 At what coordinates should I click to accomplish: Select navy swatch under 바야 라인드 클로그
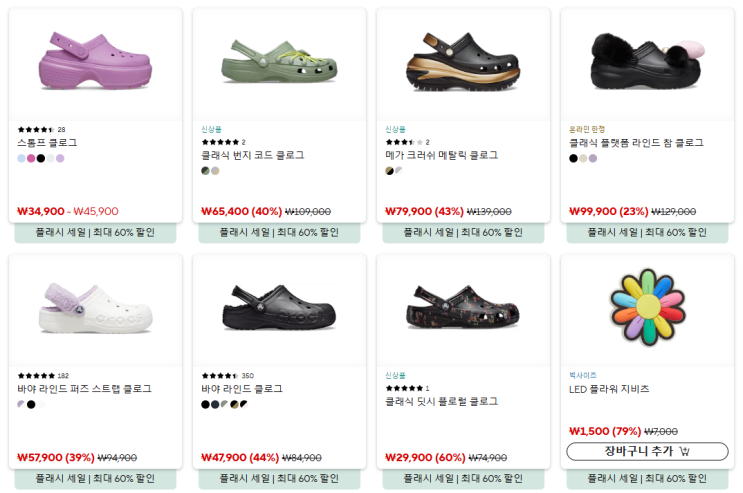215,404
